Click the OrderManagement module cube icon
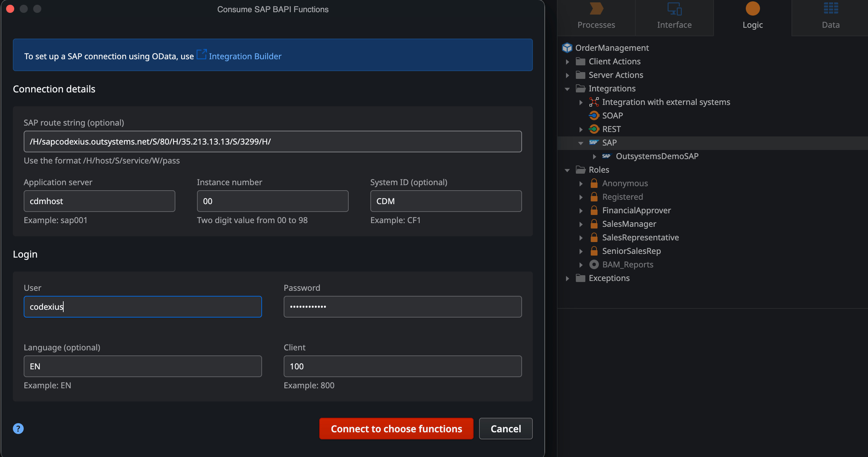 tap(567, 48)
